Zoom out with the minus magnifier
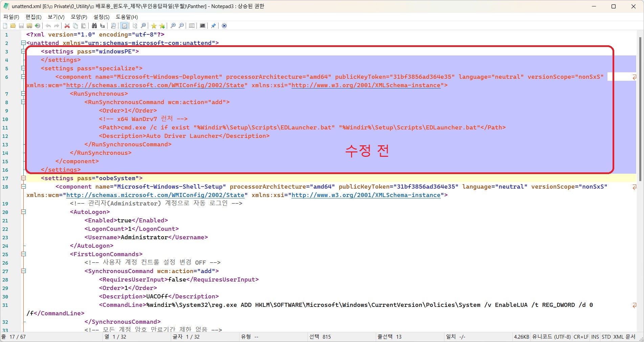 tap(181, 26)
